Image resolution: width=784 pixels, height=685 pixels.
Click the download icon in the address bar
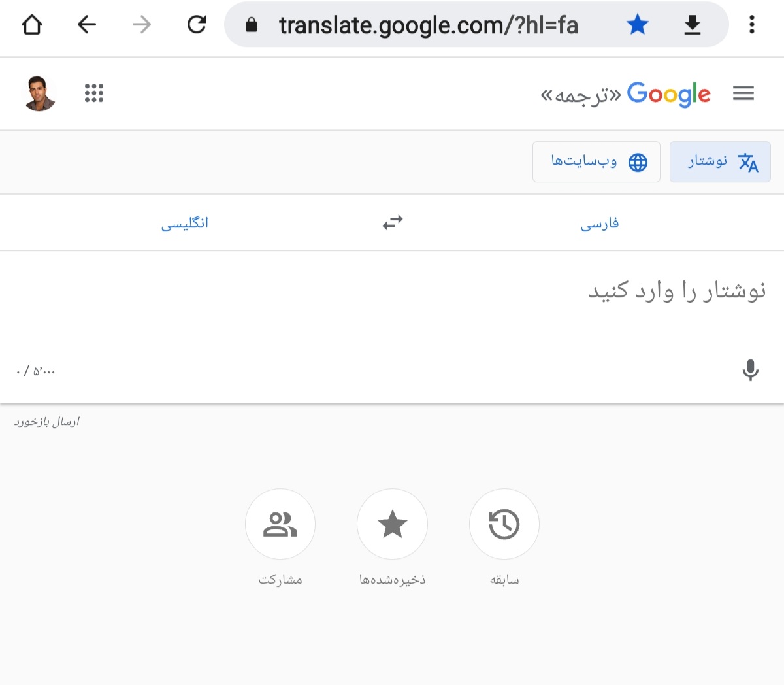pos(693,25)
